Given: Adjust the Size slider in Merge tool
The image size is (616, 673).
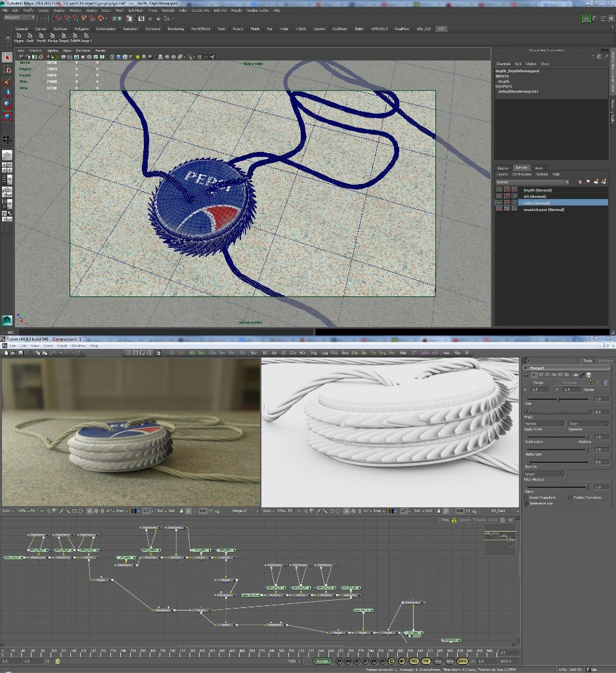Looking at the screenshot, I should pos(558,399).
